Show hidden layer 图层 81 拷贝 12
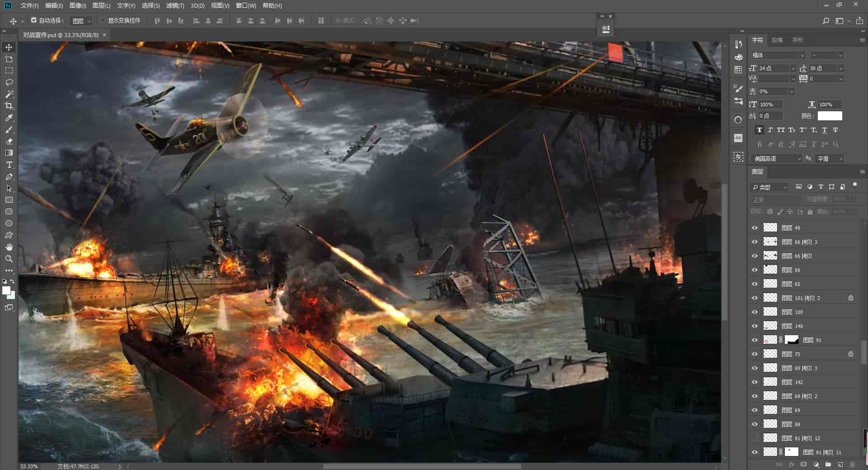 click(x=755, y=438)
